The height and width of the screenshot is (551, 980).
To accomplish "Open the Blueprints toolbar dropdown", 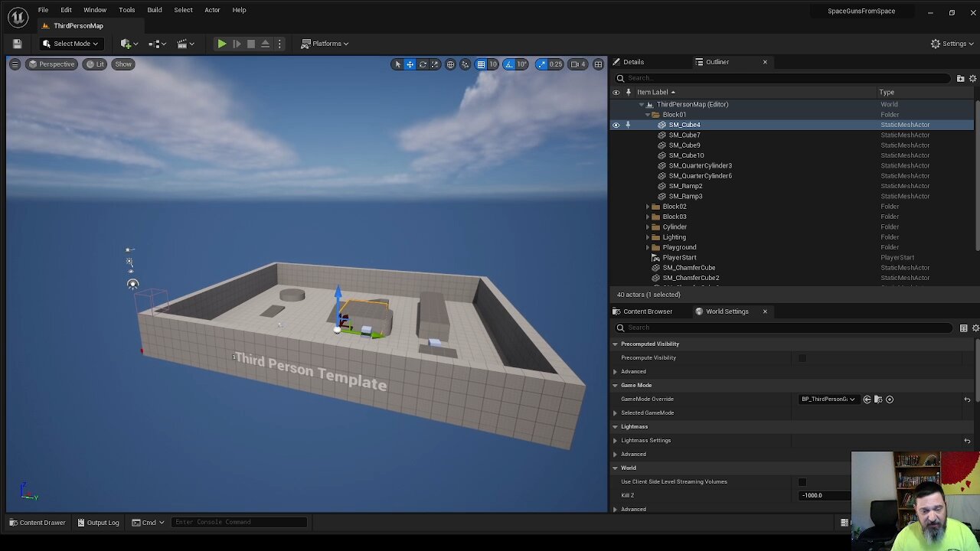I will 156,44.
